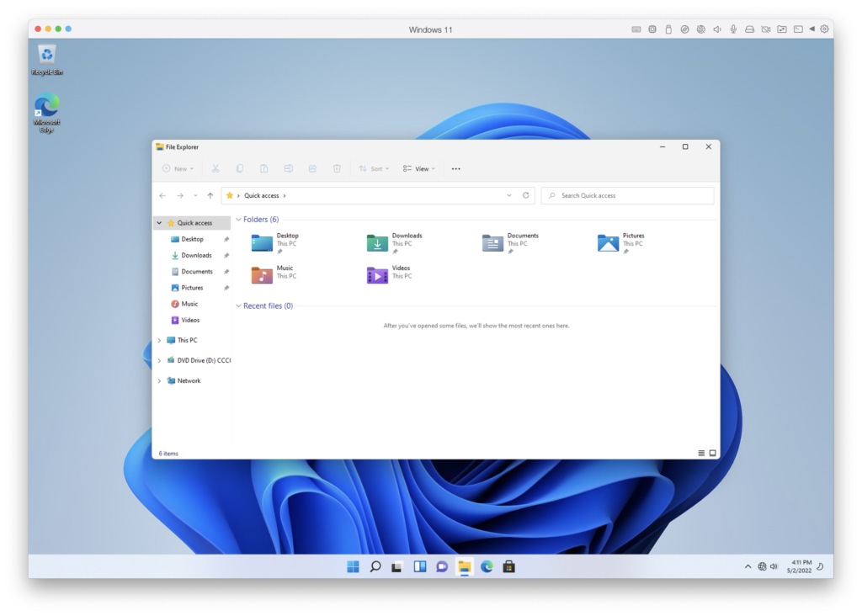Switch to details view in status bar
Viewport: 862px width, 616px height.
(x=701, y=454)
